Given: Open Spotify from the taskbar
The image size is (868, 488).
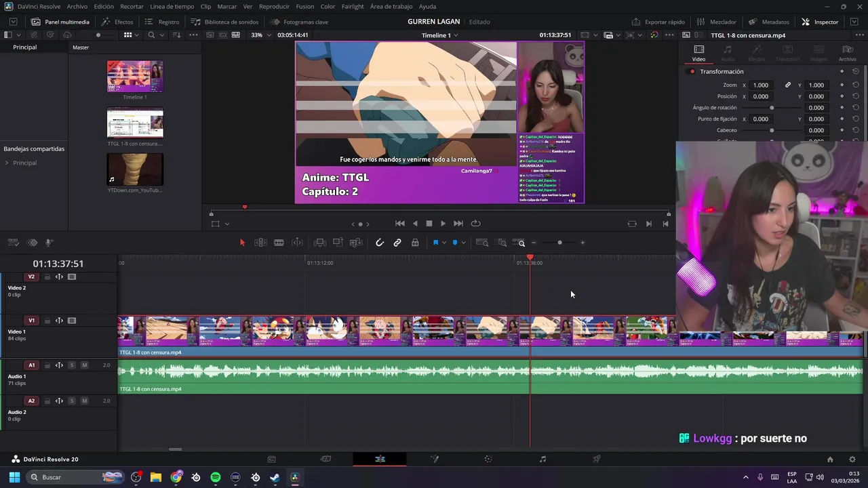Looking at the screenshot, I should [216, 477].
